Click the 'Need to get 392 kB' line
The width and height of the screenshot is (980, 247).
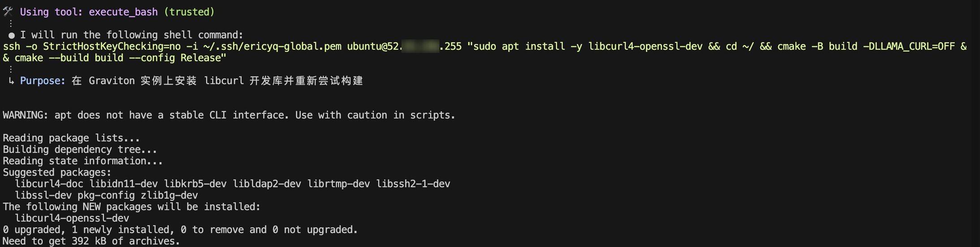[x=91, y=241]
